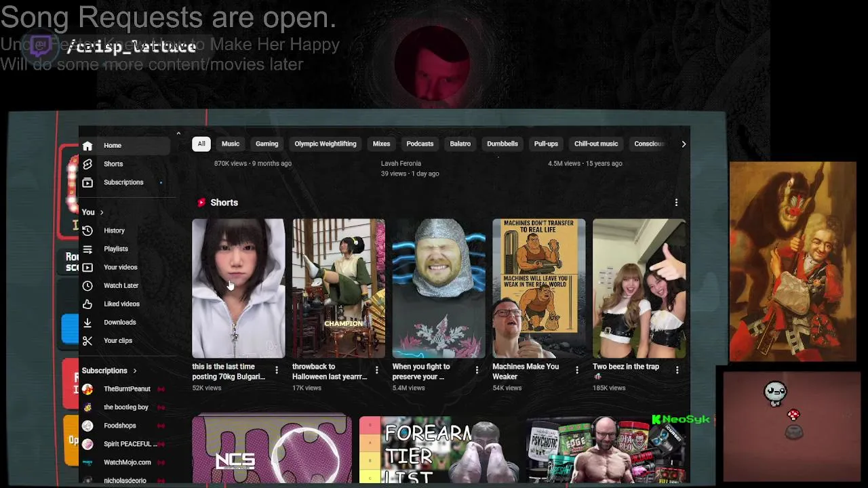This screenshot has width=868, height=488.
Task: Select the Olympic Weightlifting filter chip
Action: (x=325, y=144)
